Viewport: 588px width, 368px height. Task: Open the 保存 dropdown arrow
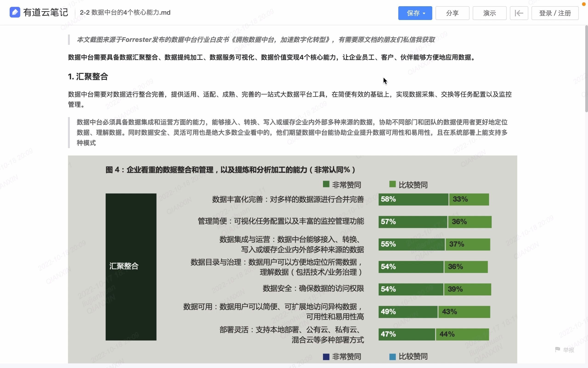point(424,13)
